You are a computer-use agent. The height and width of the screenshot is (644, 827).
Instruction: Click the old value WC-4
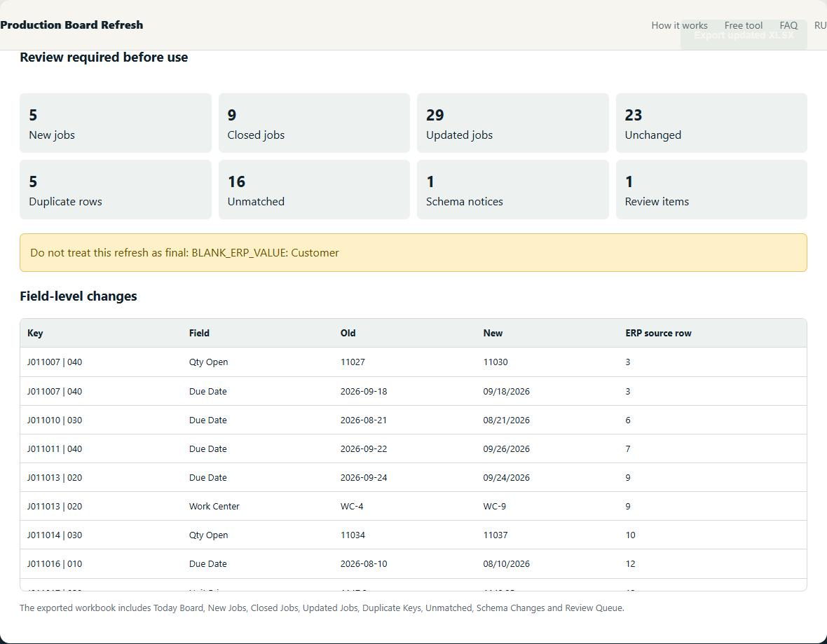coord(352,507)
